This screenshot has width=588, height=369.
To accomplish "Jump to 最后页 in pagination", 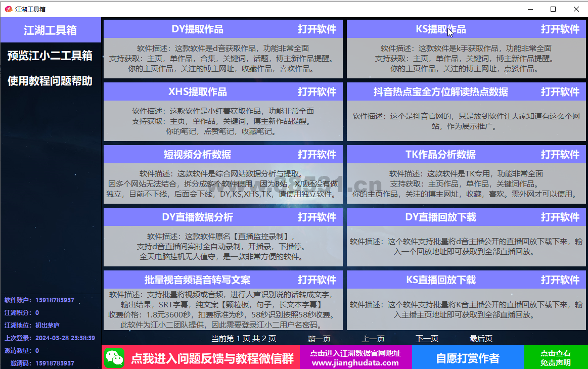I will coord(481,339).
